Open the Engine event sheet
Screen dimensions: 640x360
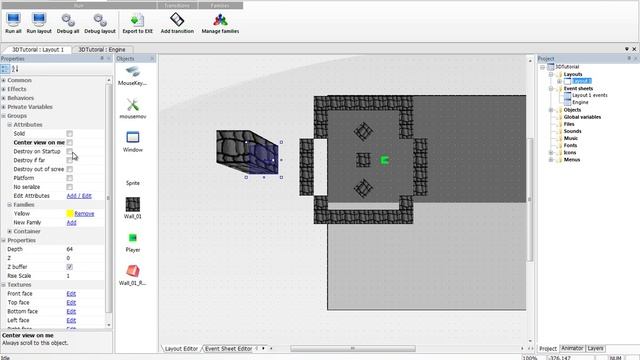coord(580,102)
